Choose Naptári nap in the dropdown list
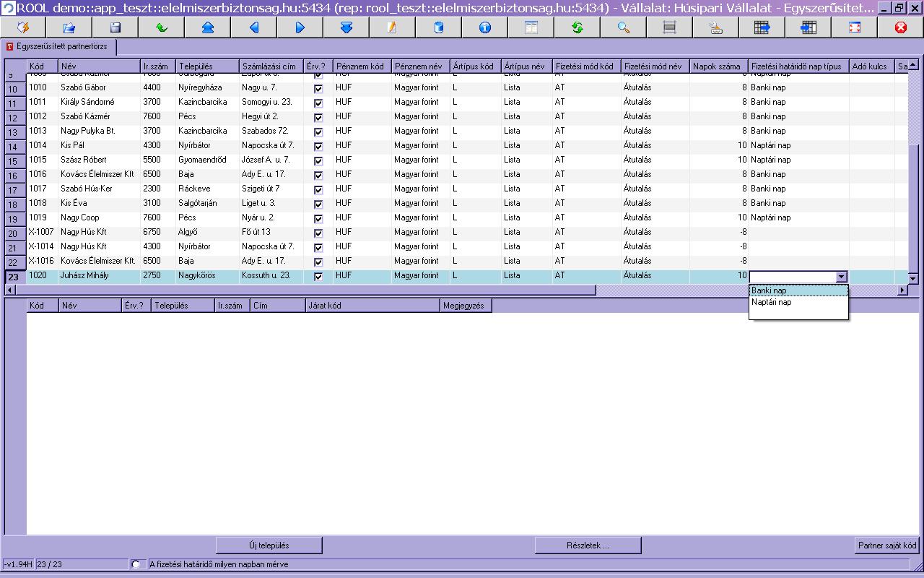This screenshot has height=578, width=924. pos(798,302)
